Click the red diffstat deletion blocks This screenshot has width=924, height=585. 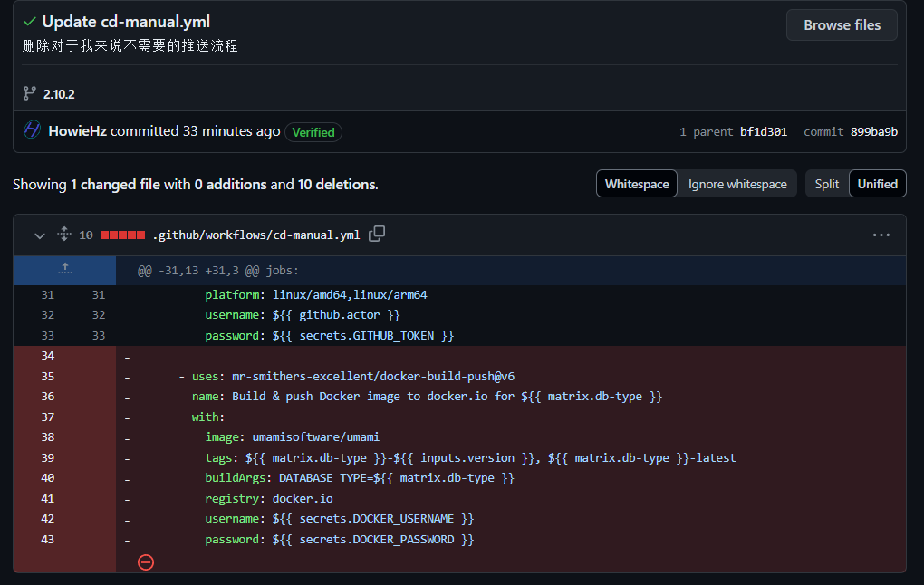pyautogui.click(x=122, y=235)
